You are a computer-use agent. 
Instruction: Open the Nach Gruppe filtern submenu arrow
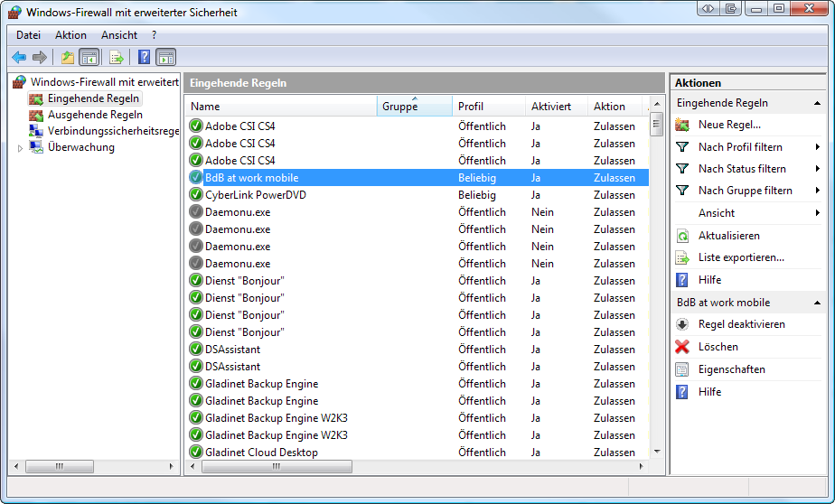pyautogui.click(x=818, y=191)
